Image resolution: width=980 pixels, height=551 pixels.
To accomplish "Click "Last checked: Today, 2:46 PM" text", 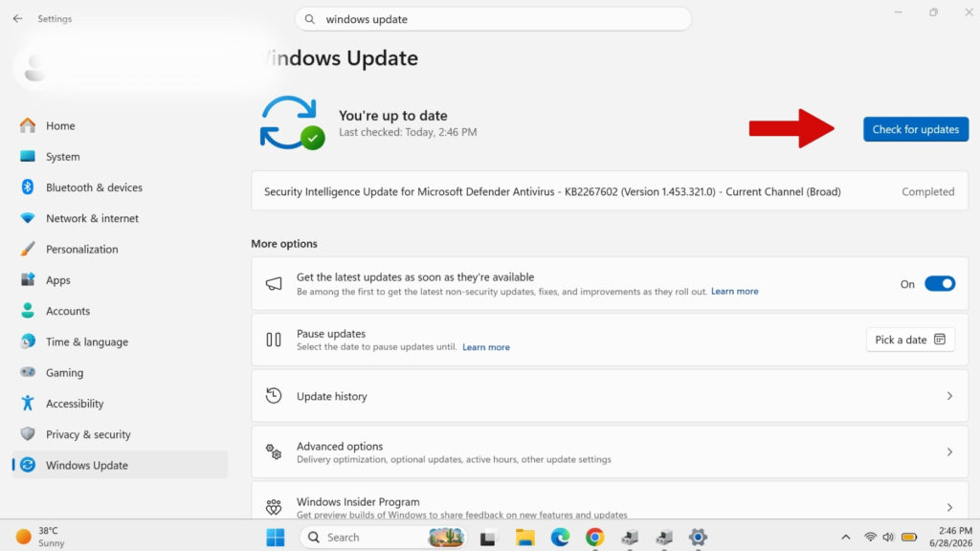I will 408,132.
